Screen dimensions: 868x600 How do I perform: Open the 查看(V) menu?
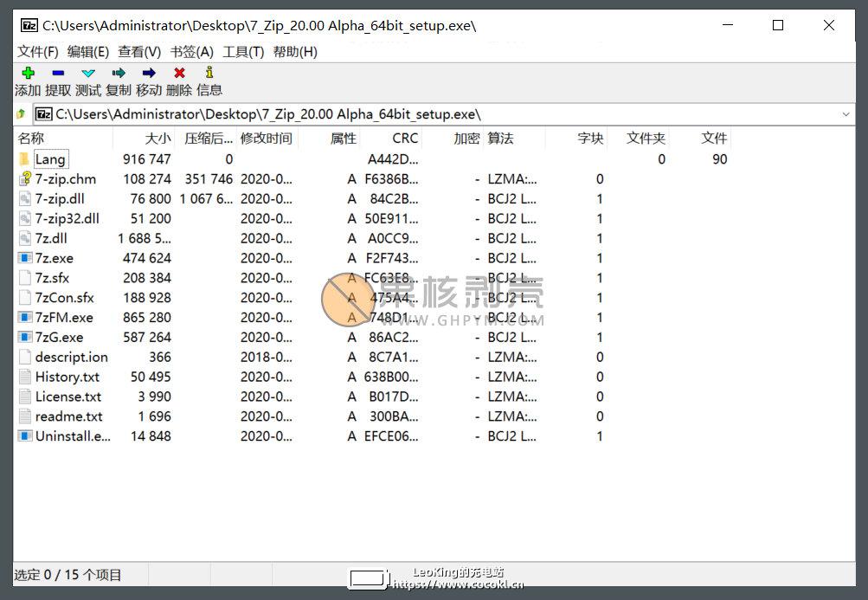139,52
